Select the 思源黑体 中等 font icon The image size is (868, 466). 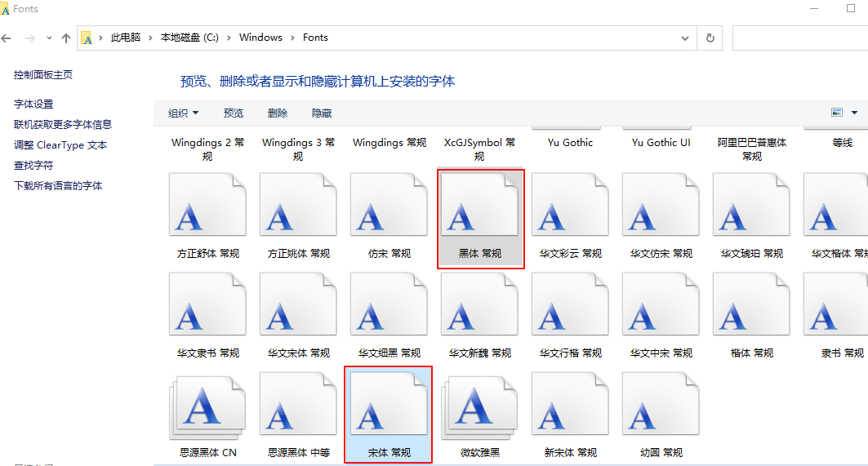pos(298,404)
